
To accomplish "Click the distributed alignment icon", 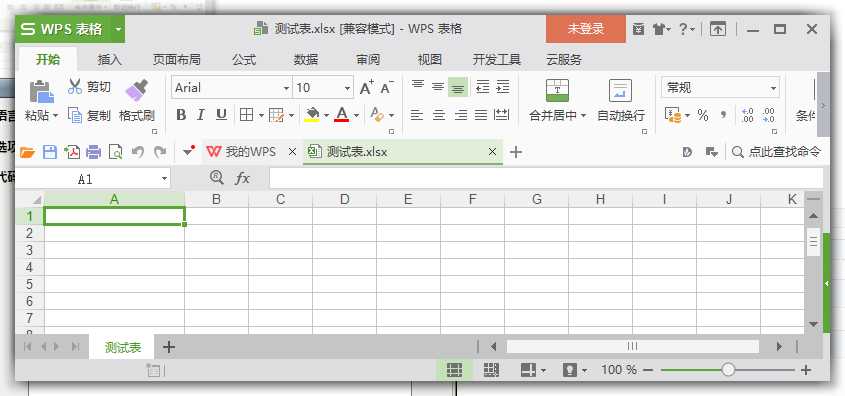I will pos(502,115).
